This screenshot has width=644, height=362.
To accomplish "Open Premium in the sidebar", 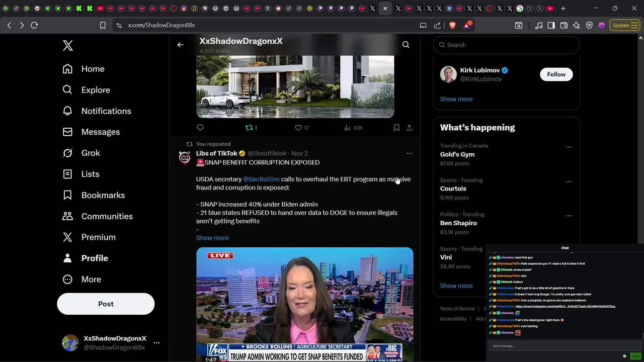I will pyautogui.click(x=89, y=237).
